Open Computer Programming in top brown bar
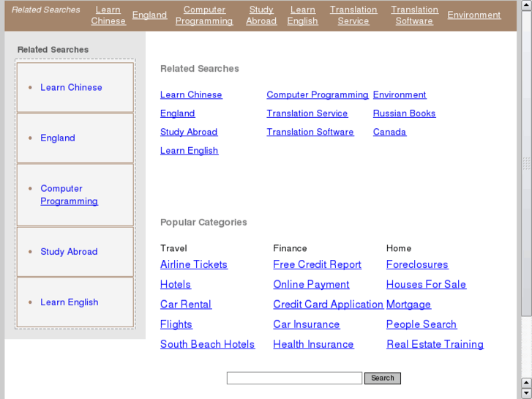Viewport: 532px width, 399px height. coord(204,15)
